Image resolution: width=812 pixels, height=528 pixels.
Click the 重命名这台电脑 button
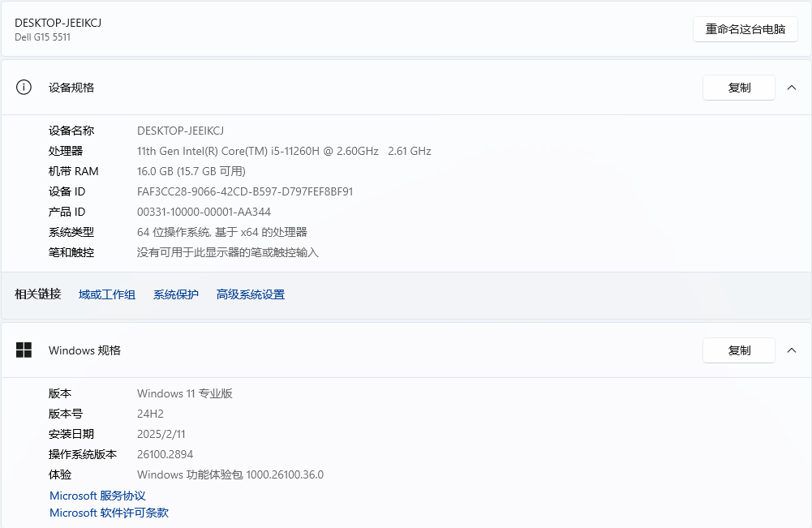745,29
